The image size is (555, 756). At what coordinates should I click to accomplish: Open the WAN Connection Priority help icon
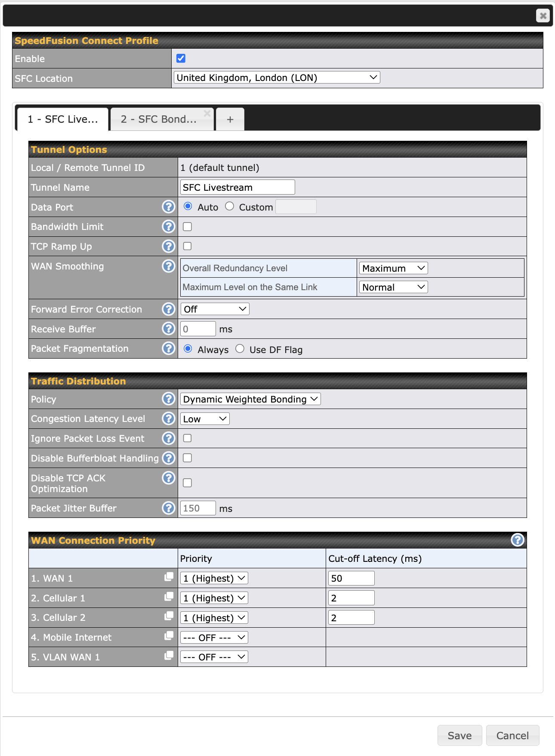[x=517, y=540]
